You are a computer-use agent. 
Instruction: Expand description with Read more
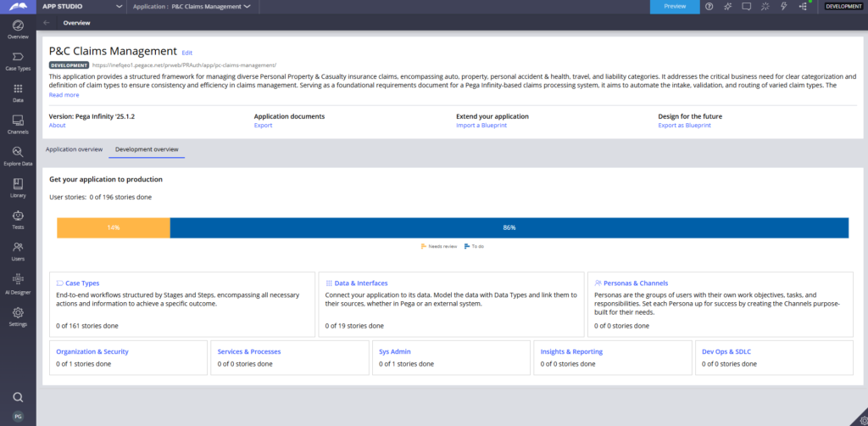(x=64, y=95)
